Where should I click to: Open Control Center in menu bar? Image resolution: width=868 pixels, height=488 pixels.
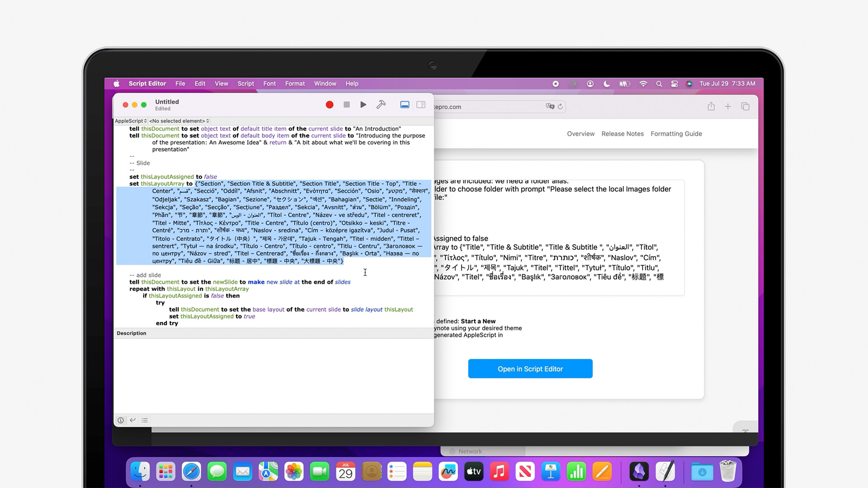tap(674, 84)
